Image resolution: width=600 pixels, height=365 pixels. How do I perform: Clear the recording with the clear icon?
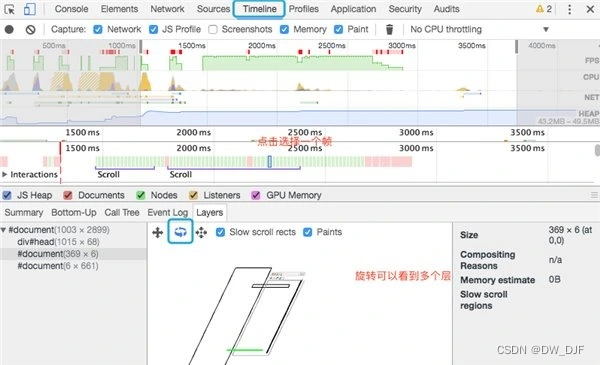pos(31,29)
